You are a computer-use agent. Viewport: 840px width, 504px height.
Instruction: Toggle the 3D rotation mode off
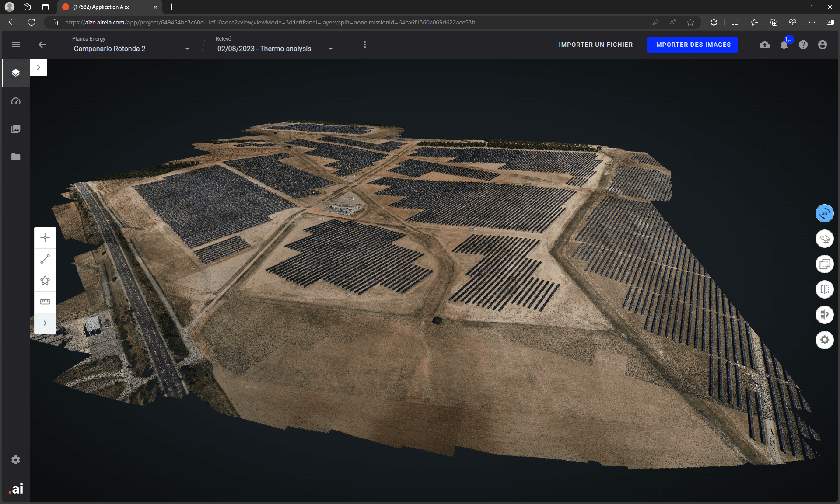[824, 213]
